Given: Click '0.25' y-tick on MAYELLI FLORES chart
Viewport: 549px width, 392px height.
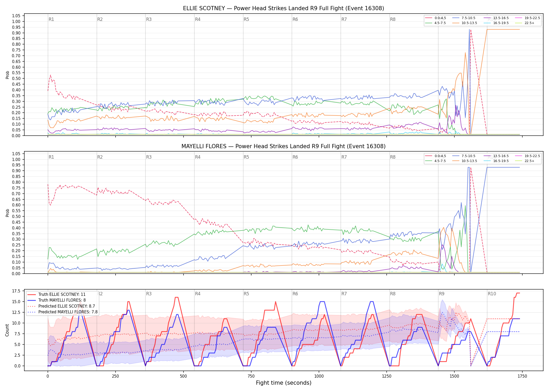Looking at the screenshot, I should point(16,245).
